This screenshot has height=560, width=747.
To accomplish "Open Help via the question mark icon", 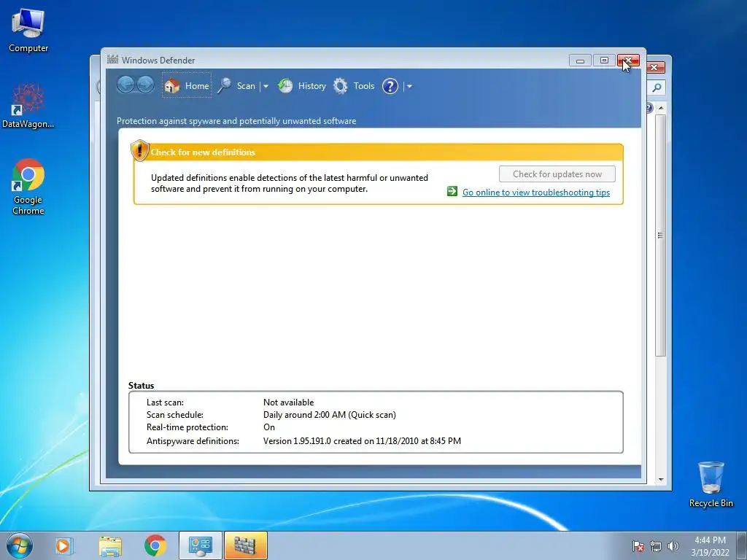I will tap(390, 86).
